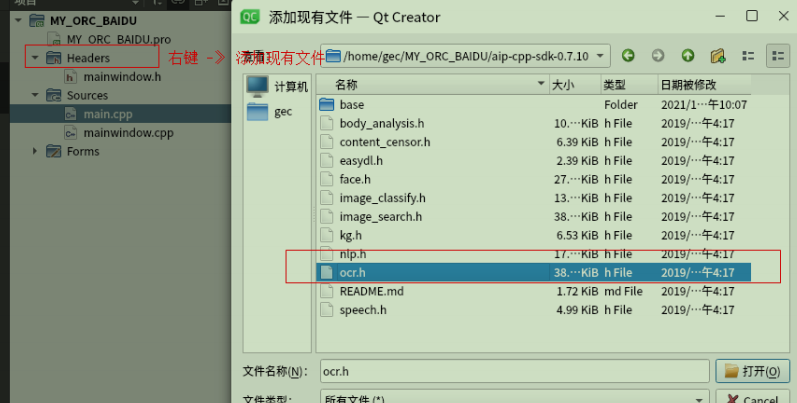This screenshot has height=403, width=797.
Task: Click the mainwindow.h header icon
Action: click(x=71, y=77)
